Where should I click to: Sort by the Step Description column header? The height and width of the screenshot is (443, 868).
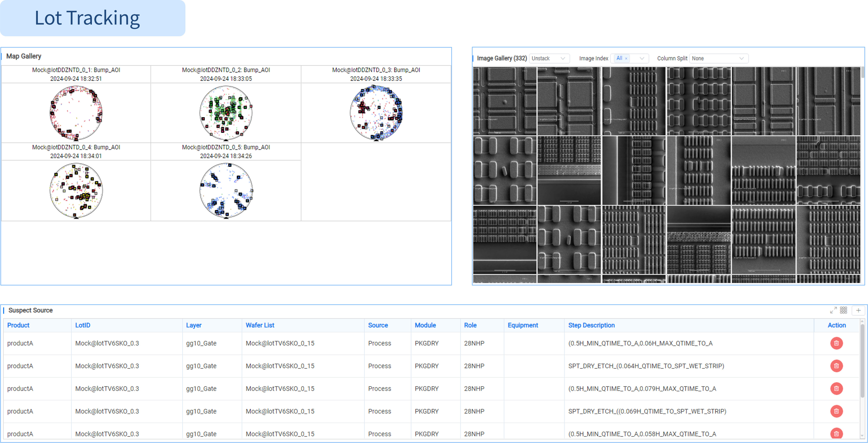pos(591,325)
